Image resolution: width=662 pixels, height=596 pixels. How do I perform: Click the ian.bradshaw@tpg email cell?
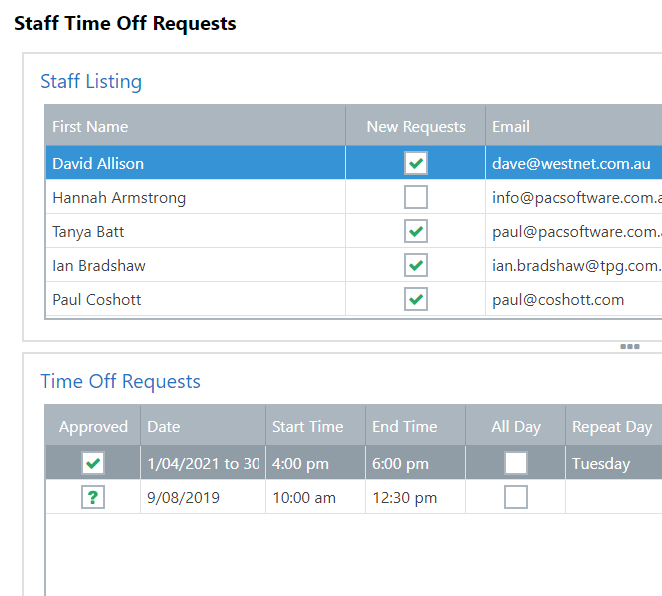click(x=575, y=266)
